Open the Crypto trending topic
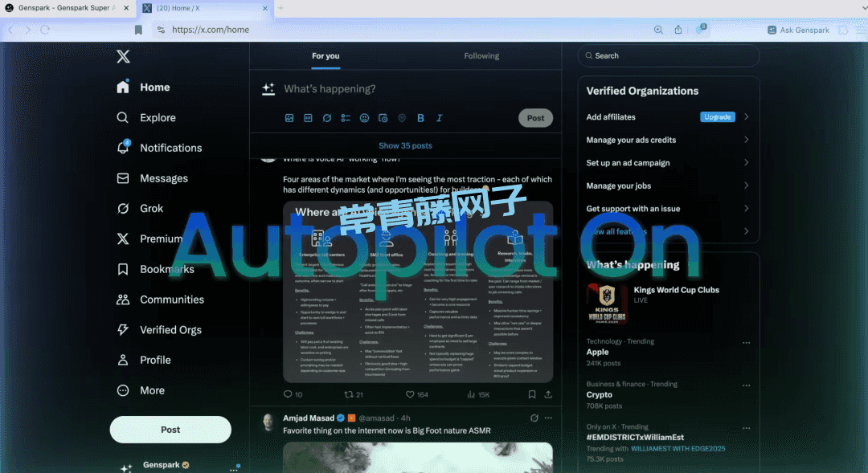The width and height of the screenshot is (868, 473). pos(599,394)
